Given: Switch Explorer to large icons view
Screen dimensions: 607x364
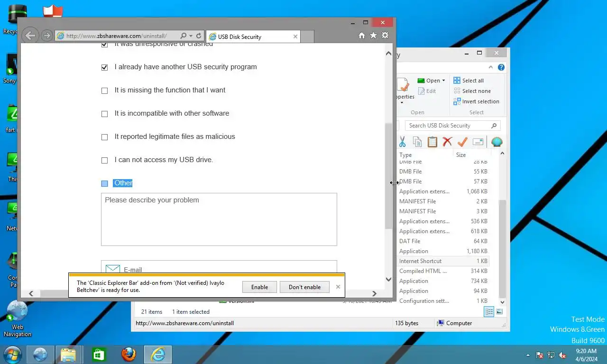Looking at the screenshot, I should 499,311.
